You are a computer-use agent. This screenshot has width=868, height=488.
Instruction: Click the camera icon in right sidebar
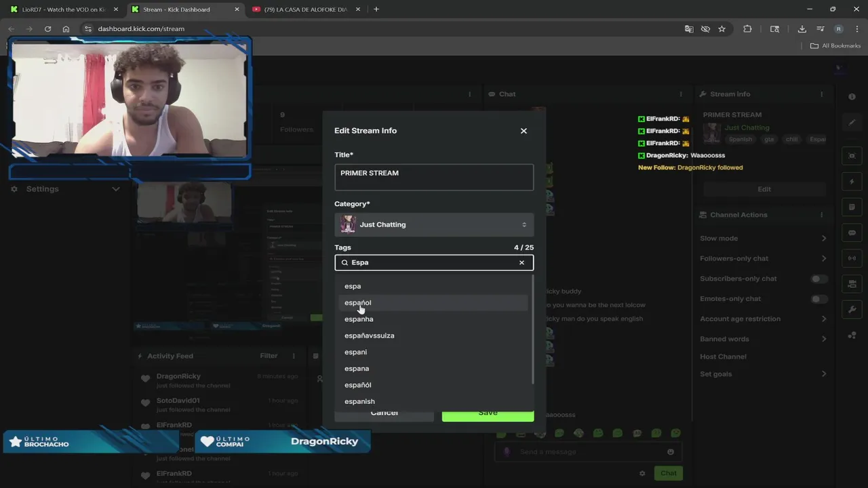coord(852,284)
